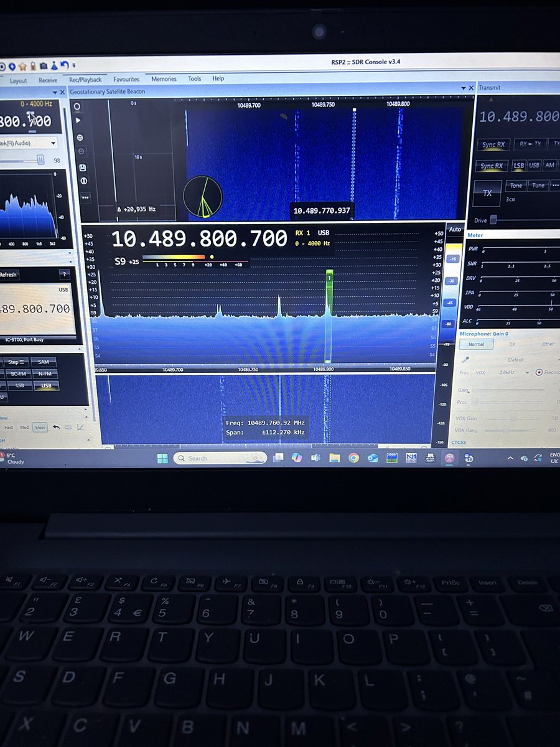Open the three-dot options in beacon panel
Viewport: 560px width, 747px height.
[85, 198]
